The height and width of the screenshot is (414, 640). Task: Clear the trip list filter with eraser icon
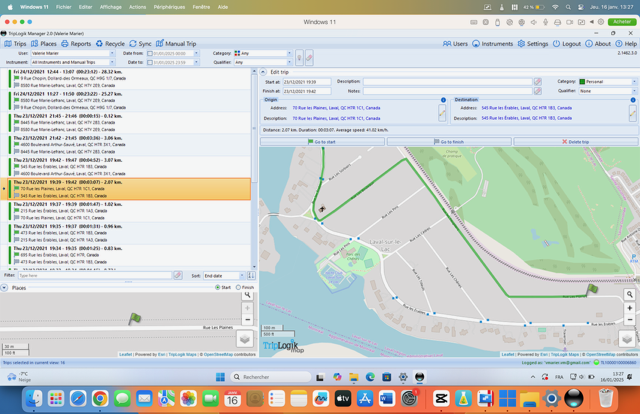click(178, 276)
